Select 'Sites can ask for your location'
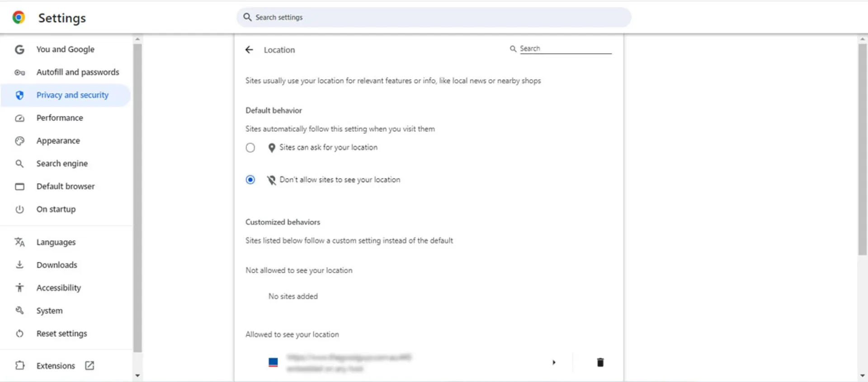868x382 pixels. point(250,148)
